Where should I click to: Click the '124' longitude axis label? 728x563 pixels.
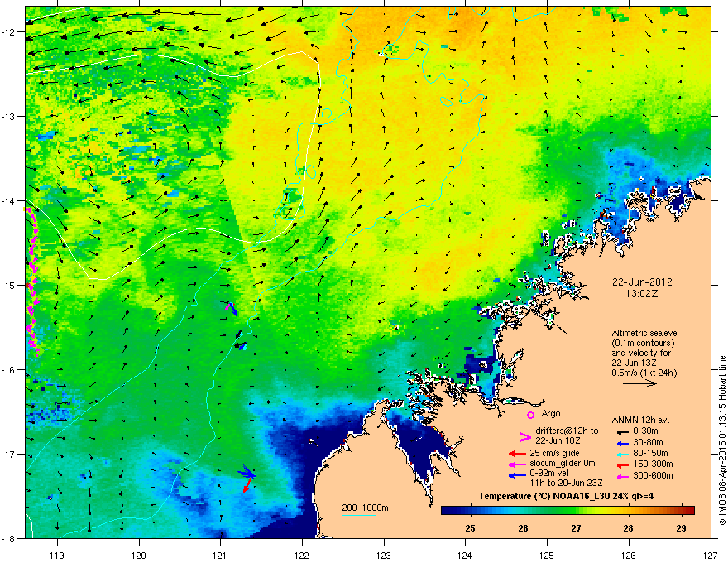(465, 555)
